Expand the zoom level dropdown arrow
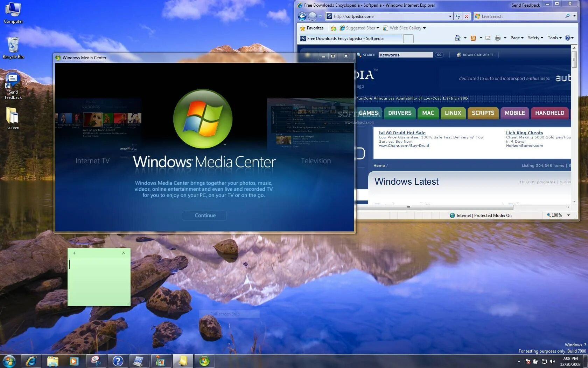 pyautogui.click(x=568, y=215)
